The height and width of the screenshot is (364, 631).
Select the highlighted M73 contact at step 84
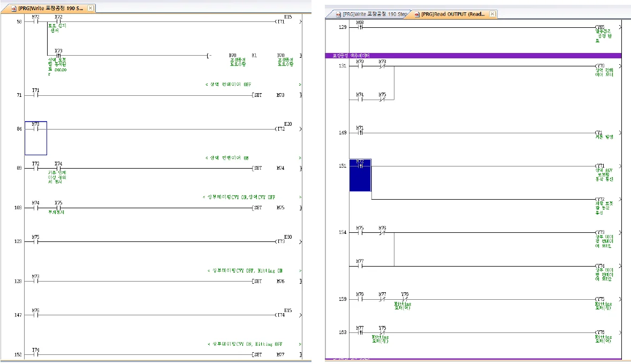pyautogui.click(x=36, y=129)
